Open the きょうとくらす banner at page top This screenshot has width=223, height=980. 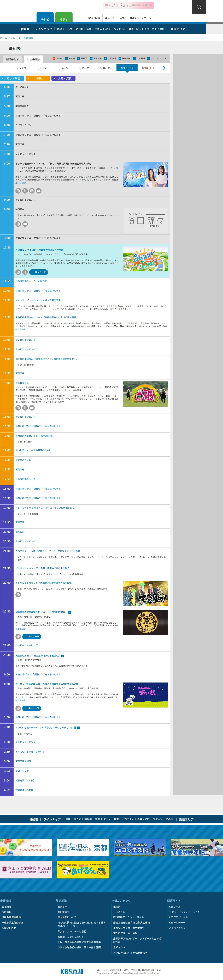coord(128,5)
